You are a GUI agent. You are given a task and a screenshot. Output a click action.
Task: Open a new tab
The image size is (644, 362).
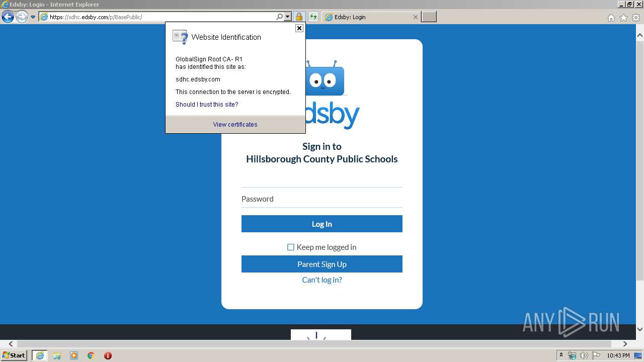pyautogui.click(x=429, y=17)
